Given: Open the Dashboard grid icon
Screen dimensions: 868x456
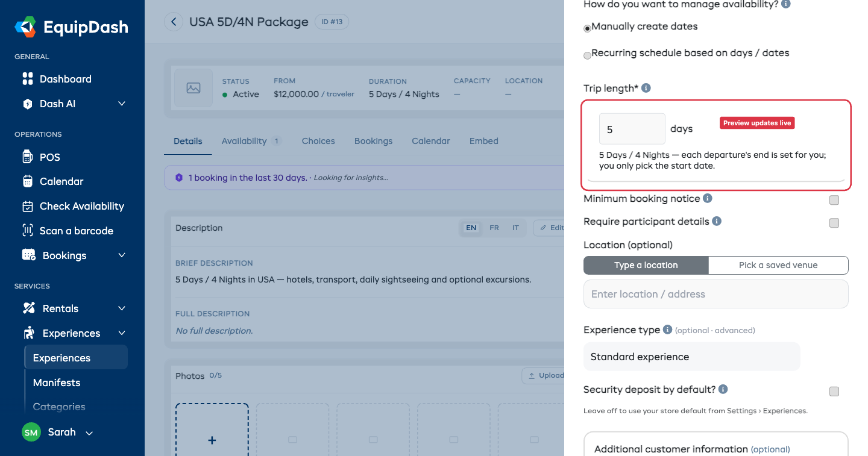Looking at the screenshot, I should [x=28, y=79].
